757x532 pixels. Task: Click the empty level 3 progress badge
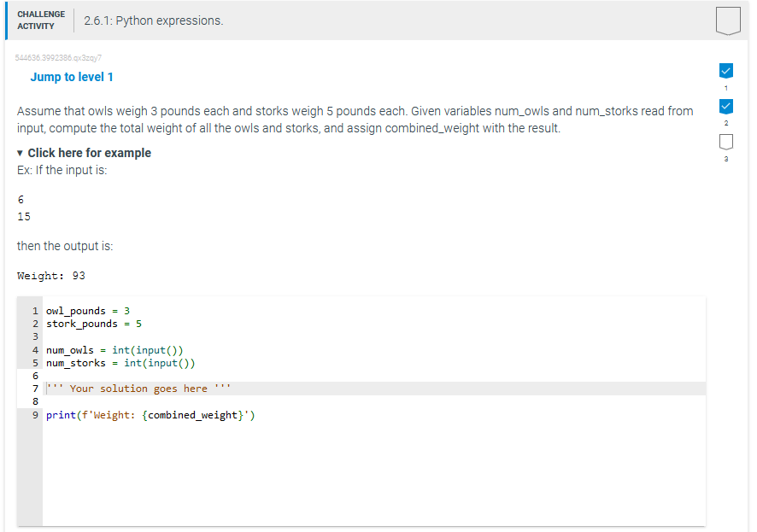(x=726, y=142)
